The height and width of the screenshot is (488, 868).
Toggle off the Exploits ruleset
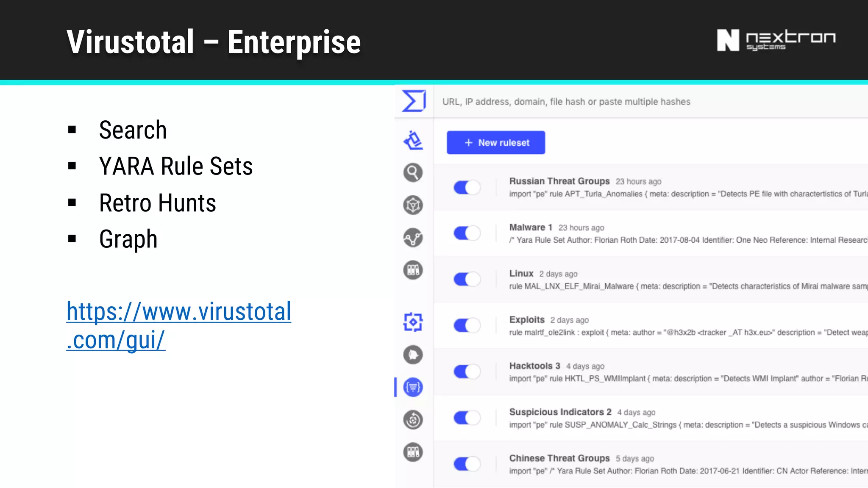(x=467, y=325)
